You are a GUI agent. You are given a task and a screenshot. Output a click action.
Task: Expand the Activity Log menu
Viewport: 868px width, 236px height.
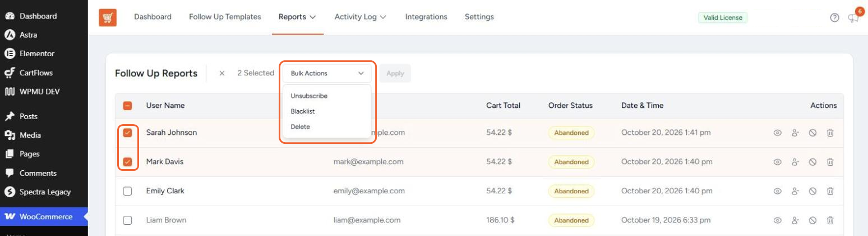[x=360, y=17]
